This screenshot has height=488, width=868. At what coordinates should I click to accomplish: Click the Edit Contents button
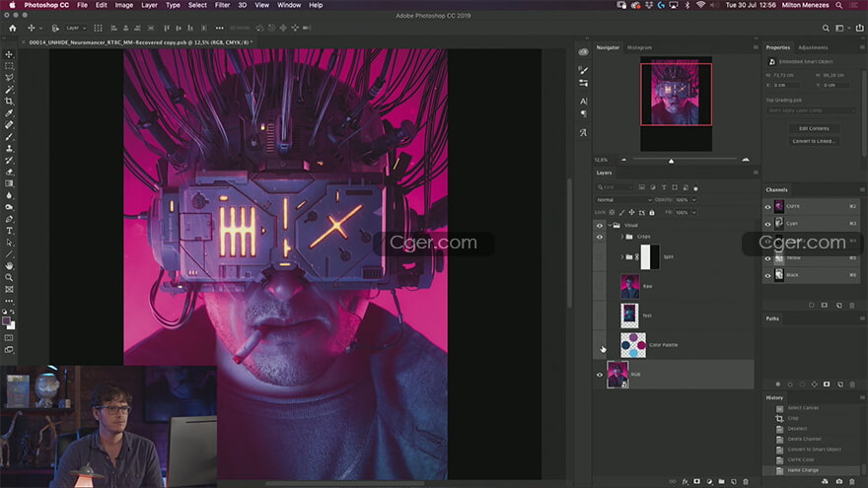(x=814, y=128)
